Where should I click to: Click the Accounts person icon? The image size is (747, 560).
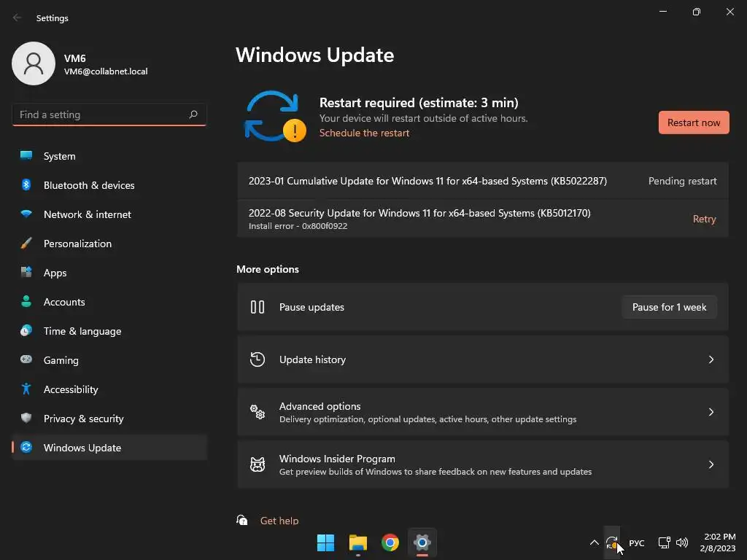tap(26, 301)
